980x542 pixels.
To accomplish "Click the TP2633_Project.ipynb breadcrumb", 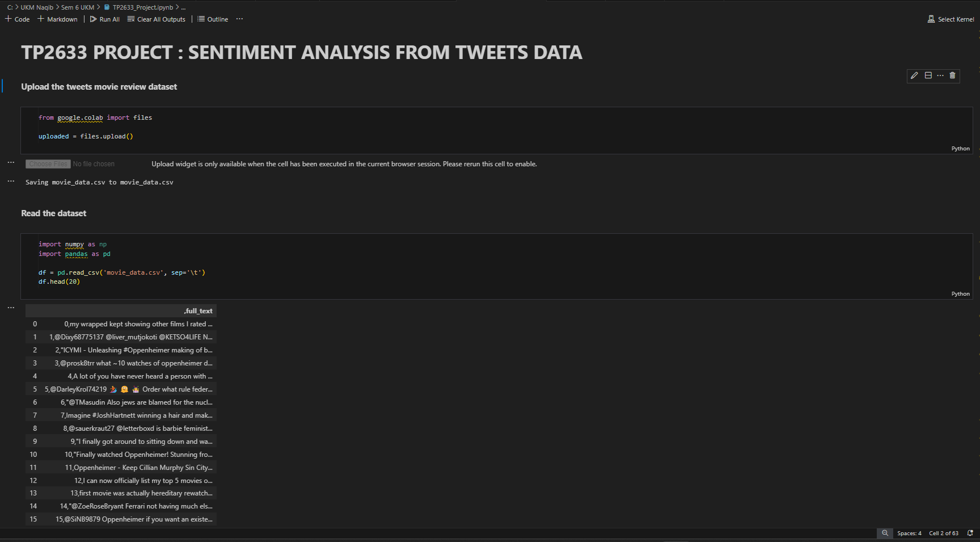I will point(142,7).
